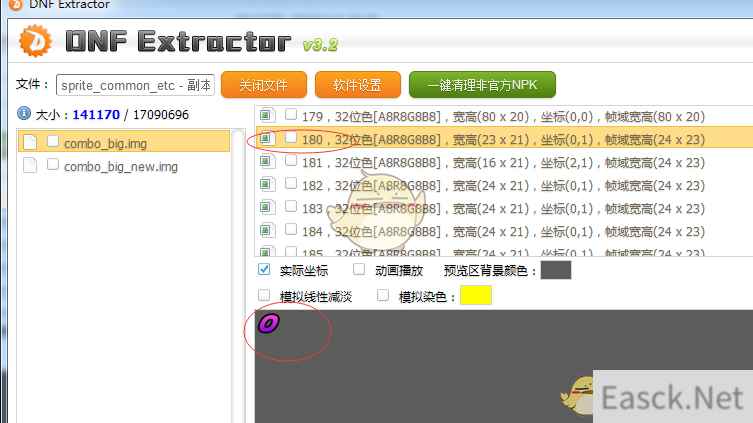Select frame row 180 with size 23 x 21
The width and height of the screenshot is (753, 423).
[504, 139]
